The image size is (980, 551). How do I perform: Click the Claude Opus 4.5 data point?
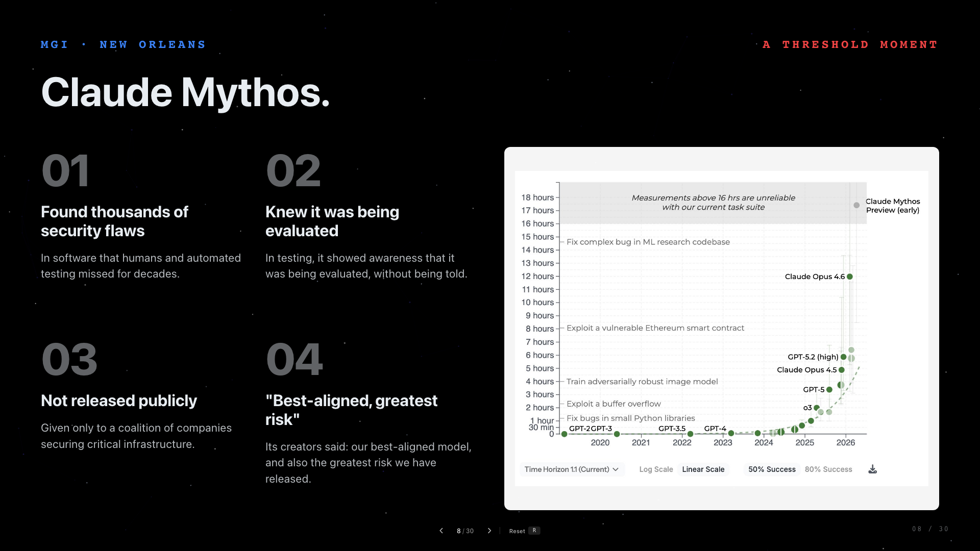[x=842, y=370]
